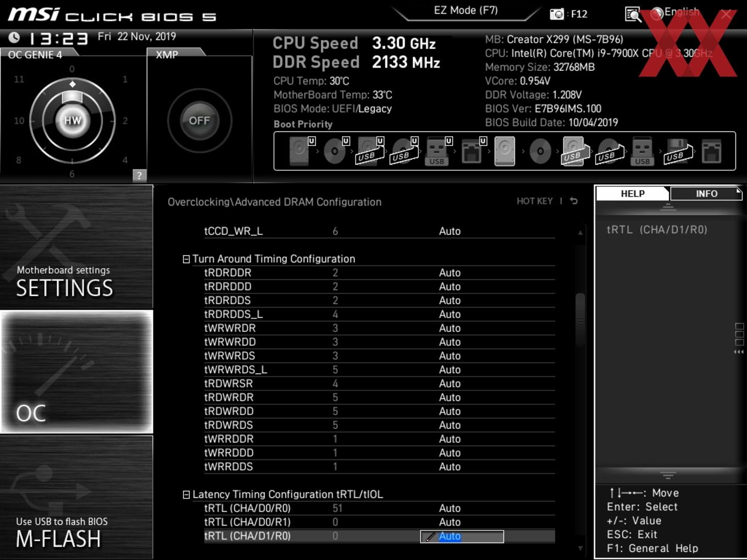Click the tRTL (CHA/D0/R0) value 51
This screenshot has width=747, height=560.
point(337,508)
